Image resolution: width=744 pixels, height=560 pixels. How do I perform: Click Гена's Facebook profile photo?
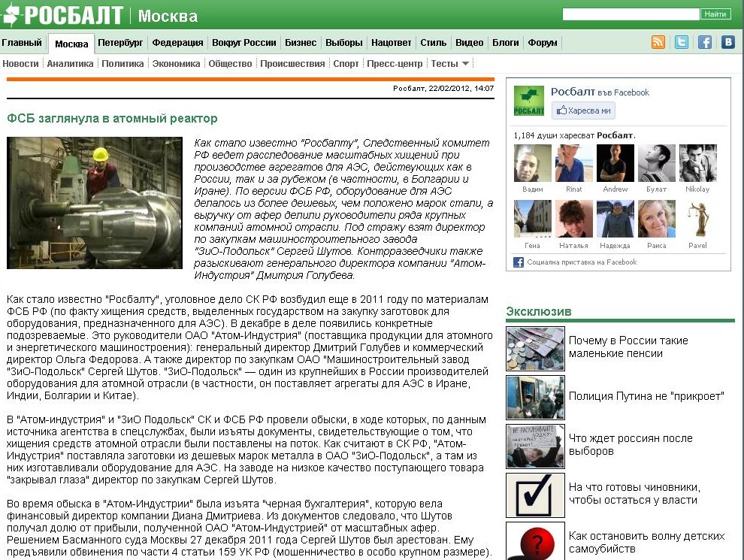[x=532, y=219]
